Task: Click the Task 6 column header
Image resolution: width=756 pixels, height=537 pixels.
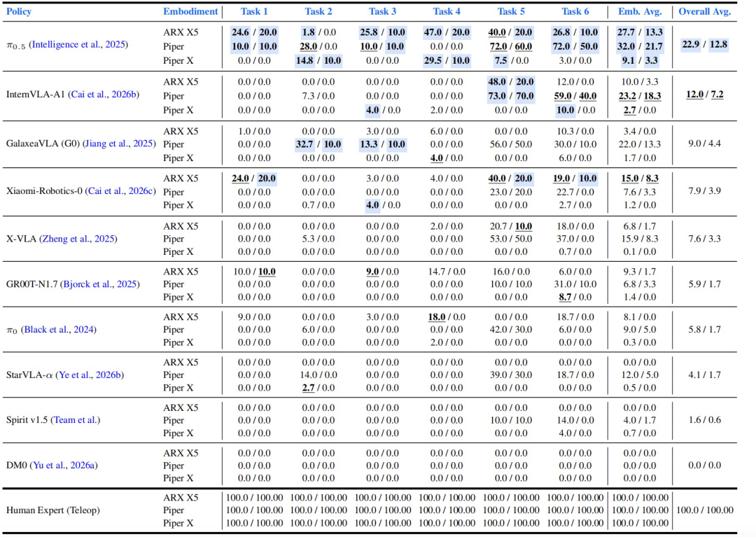Action: [x=575, y=12]
